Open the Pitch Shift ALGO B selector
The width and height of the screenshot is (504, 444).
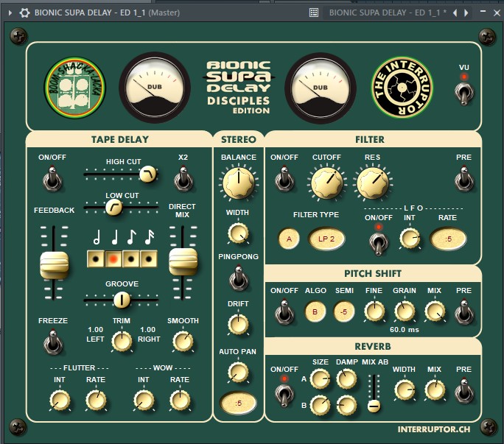pos(315,311)
